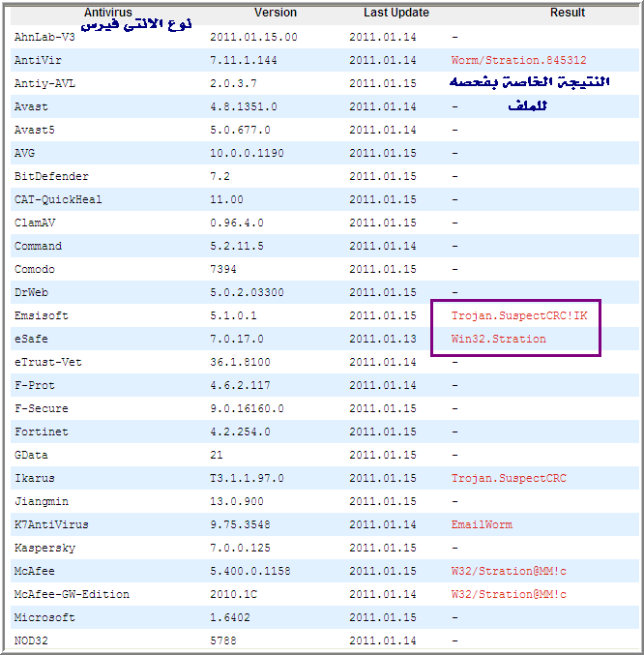
Task: Click DrWeb version 5.0.2.03300
Action: click(248, 292)
